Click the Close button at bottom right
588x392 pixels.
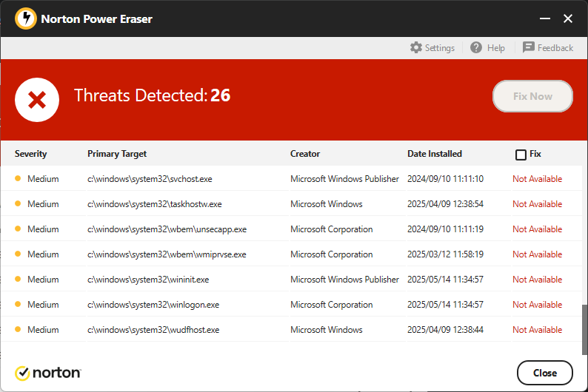tap(544, 373)
